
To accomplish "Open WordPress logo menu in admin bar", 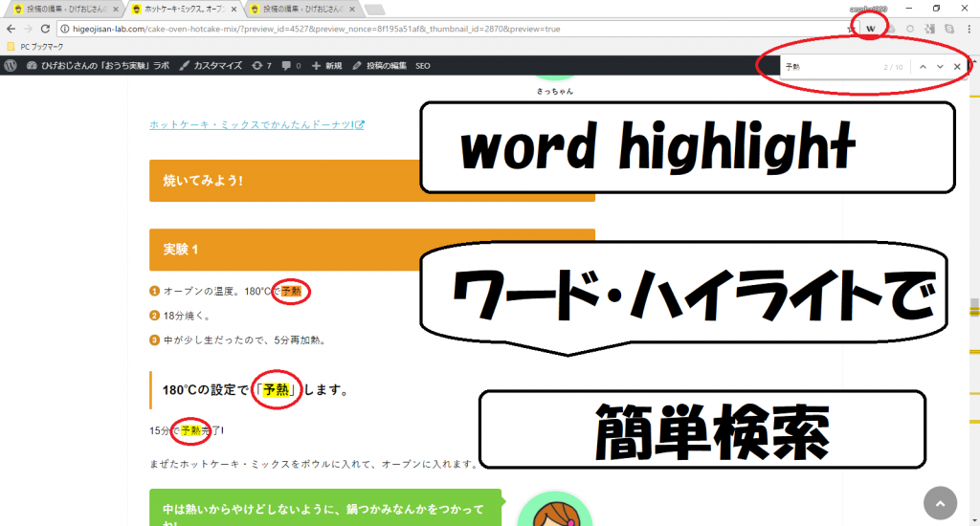I will coord(11,66).
